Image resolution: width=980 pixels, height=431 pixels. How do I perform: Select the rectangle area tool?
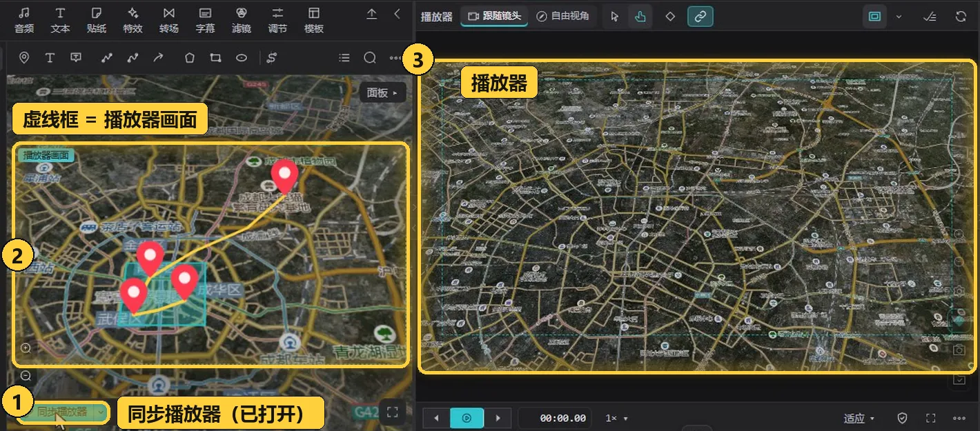(215, 58)
